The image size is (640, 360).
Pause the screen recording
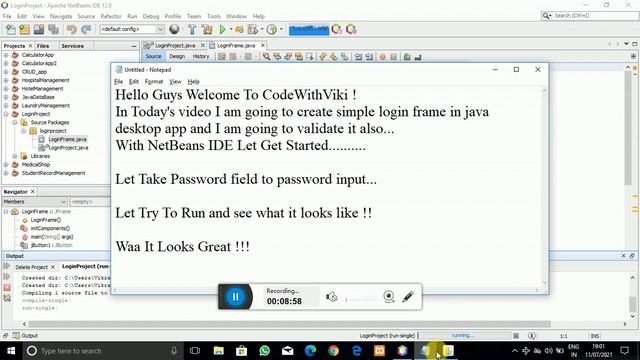point(235,297)
